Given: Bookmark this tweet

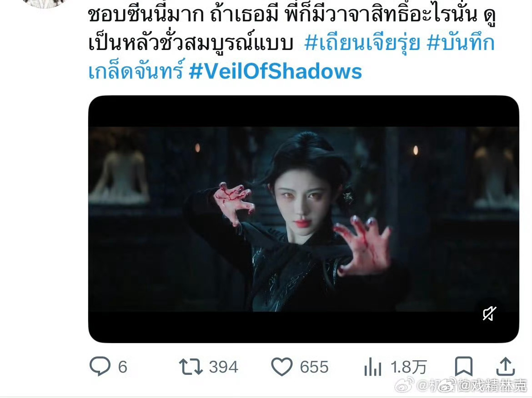Looking at the screenshot, I should point(463,367).
